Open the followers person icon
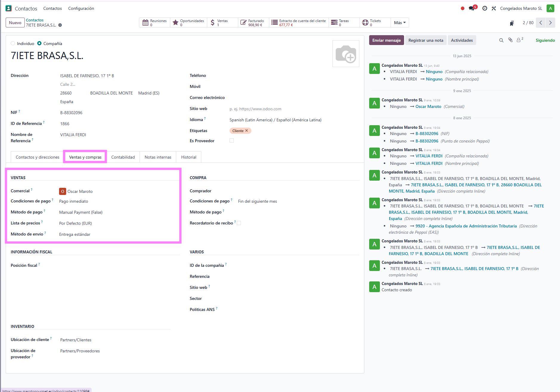Screen dimensions: 560x392 tap(519, 40)
